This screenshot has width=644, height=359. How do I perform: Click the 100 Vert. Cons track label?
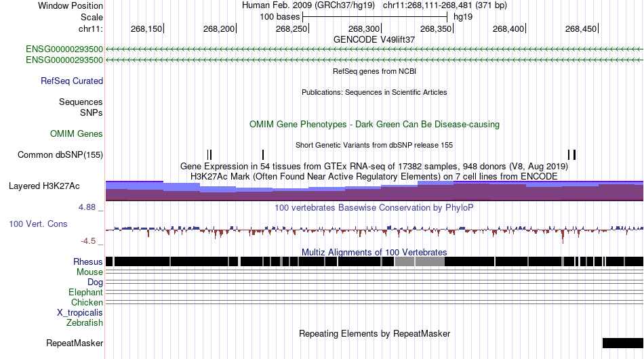[38, 224]
